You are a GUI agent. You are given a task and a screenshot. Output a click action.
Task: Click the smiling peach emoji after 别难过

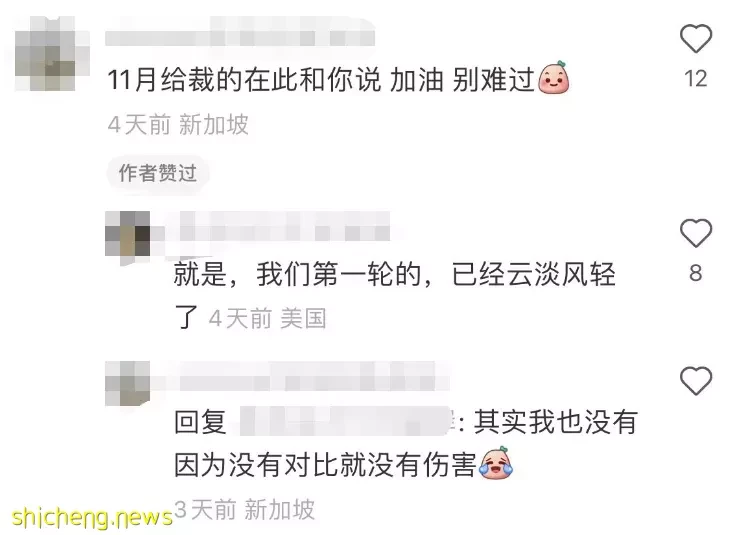[x=553, y=78]
